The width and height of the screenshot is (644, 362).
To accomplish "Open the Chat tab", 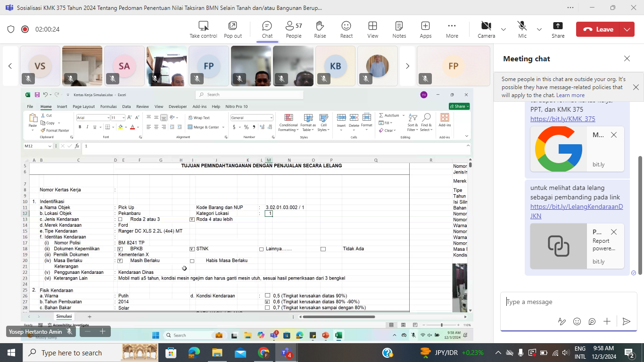I will 267,29.
